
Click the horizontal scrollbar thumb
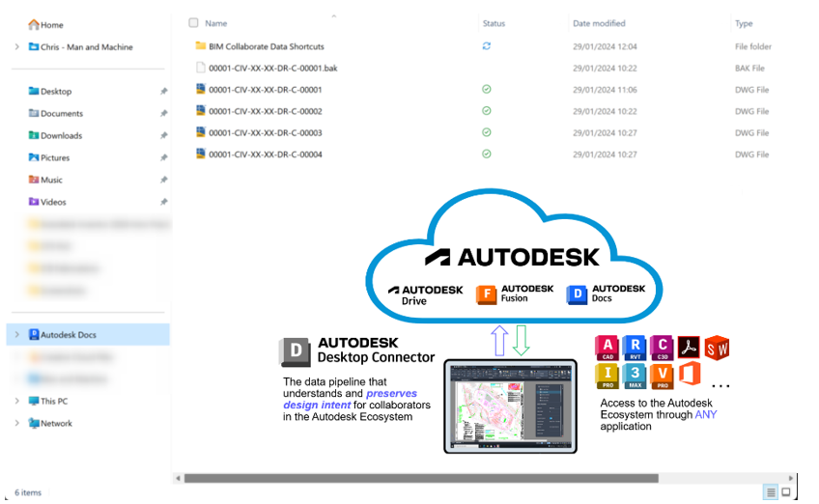tap(421, 478)
